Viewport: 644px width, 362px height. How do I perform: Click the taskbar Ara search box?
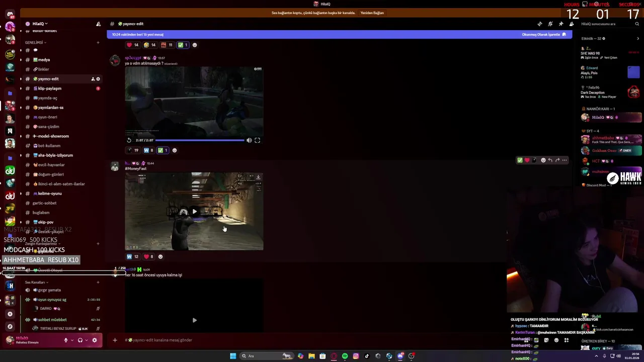click(x=266, y=356)
